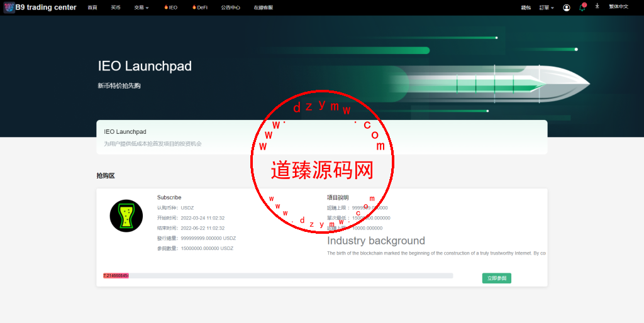Viewport: 644px width, 323px height.
Task: Expand the 交易 trading dropdown
Action: point(142,8)
